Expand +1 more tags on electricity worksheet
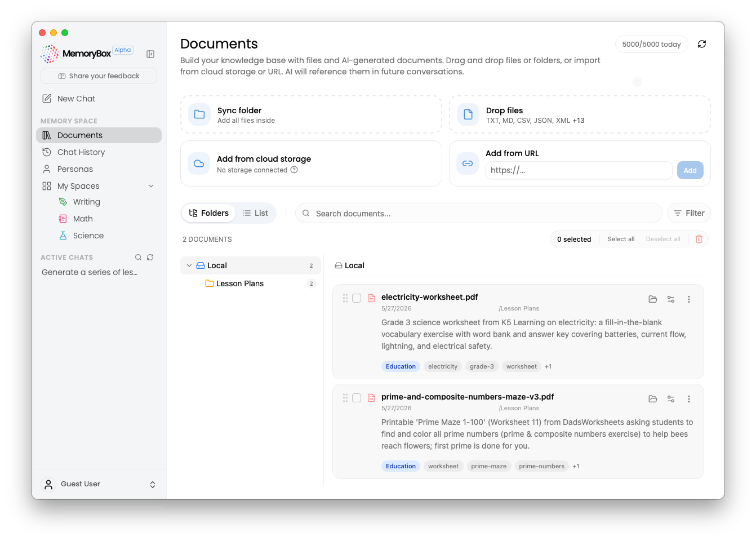The width and height of the screenshot is (756, 541). [x=548, y=366]
